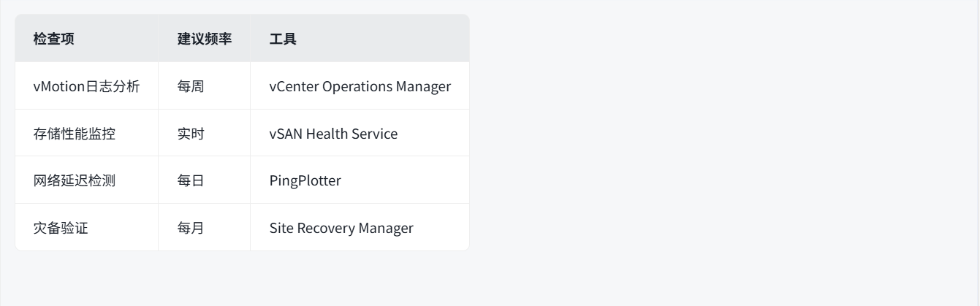Select the 每日 frequency cell

[x=205, y=180]
